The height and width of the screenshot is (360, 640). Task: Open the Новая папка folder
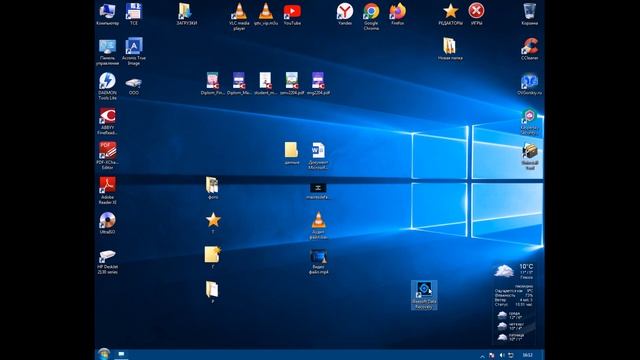450,49
